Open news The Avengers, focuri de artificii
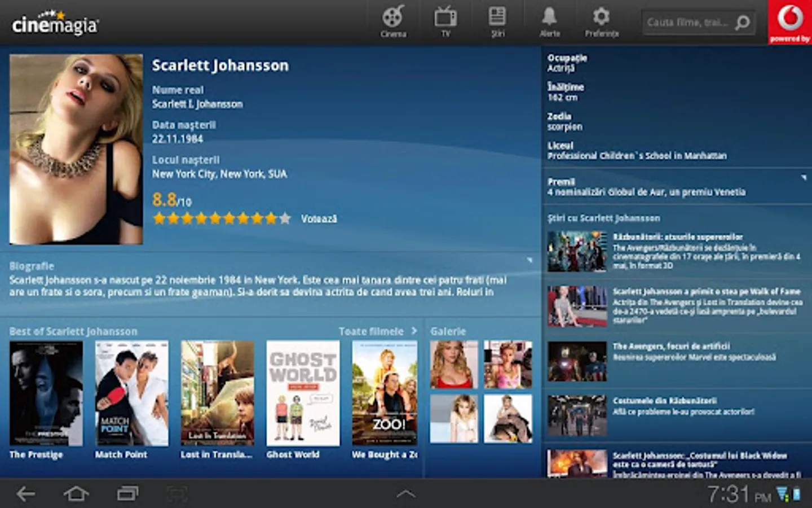The image size is (812, 508). [x=677, y=361]
